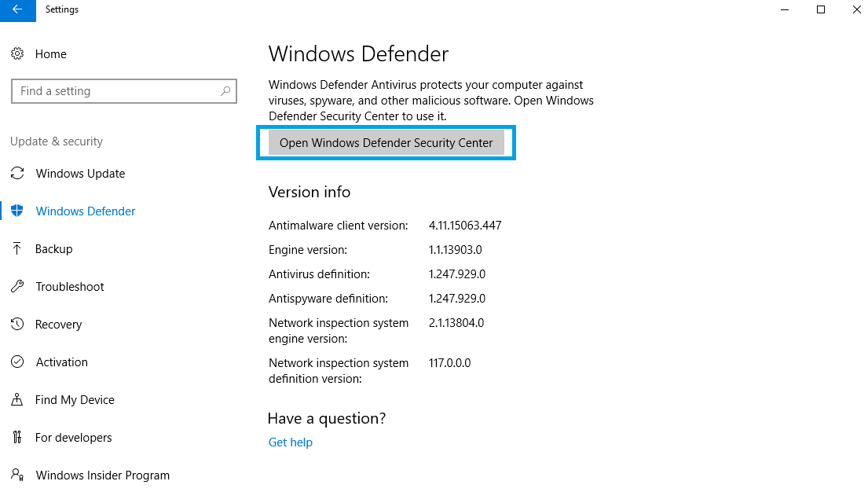Click Antivirus definition label
The height and width of the screenshot is (492, 868).
tap(319, 274)
